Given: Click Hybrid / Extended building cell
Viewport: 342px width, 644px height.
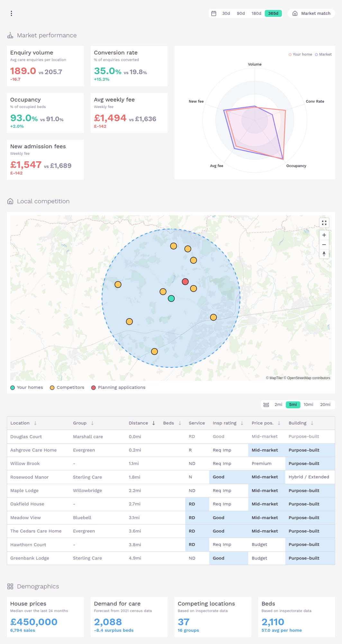Looking at the screenshot, I should [310, 477].
